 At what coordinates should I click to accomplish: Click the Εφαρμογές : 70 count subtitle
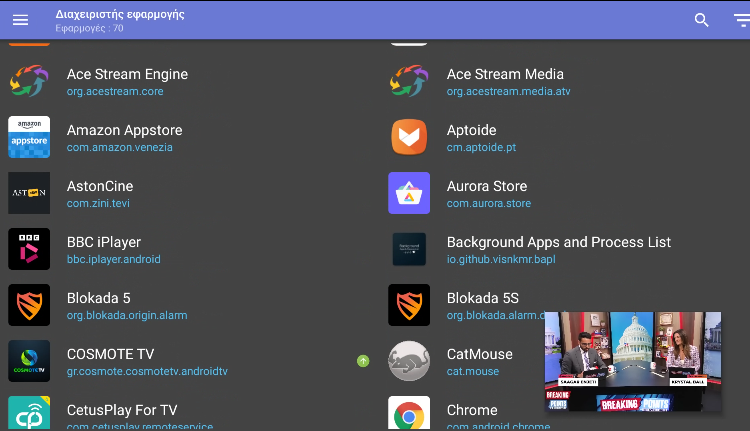[89, 28]
